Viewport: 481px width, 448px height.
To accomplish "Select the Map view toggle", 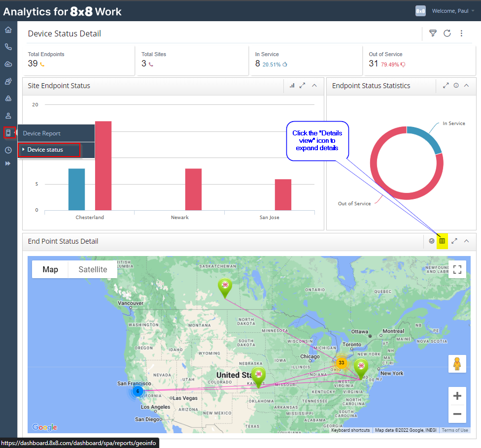I will pyautogui.click(x=50, y=269).
